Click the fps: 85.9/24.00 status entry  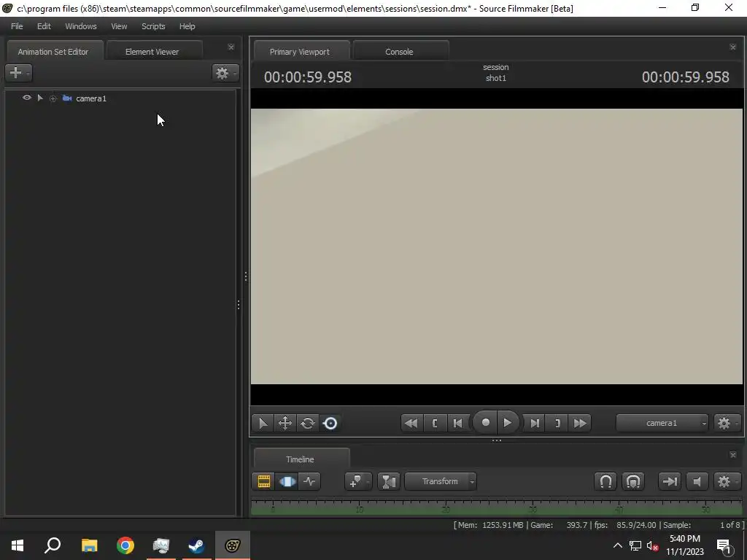625,525
